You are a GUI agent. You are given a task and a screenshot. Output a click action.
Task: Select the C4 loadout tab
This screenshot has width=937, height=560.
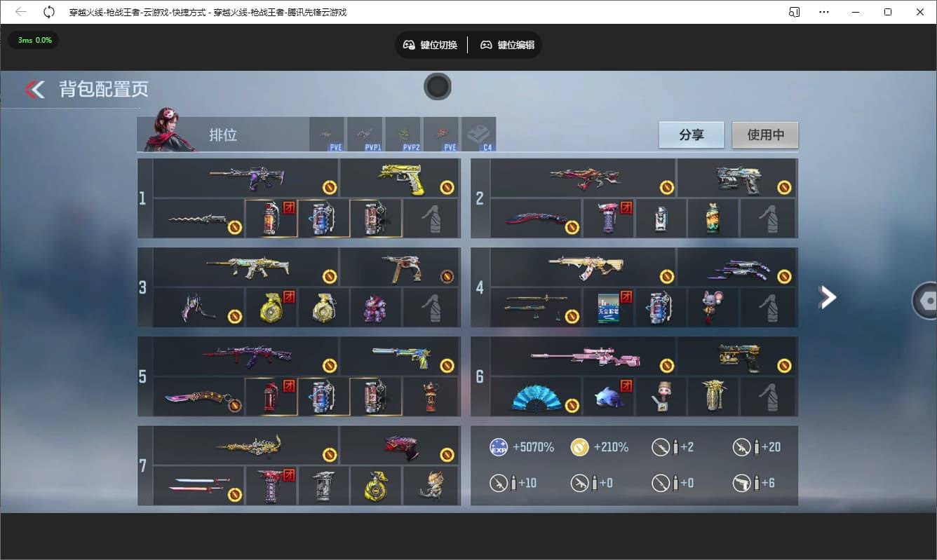[478, 134]
